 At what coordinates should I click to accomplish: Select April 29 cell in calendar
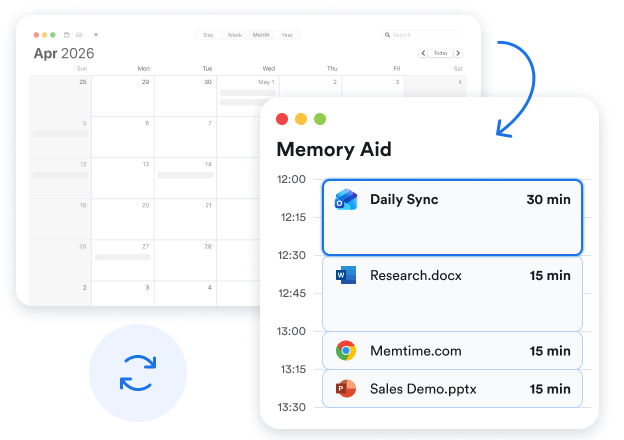point(123,96)
